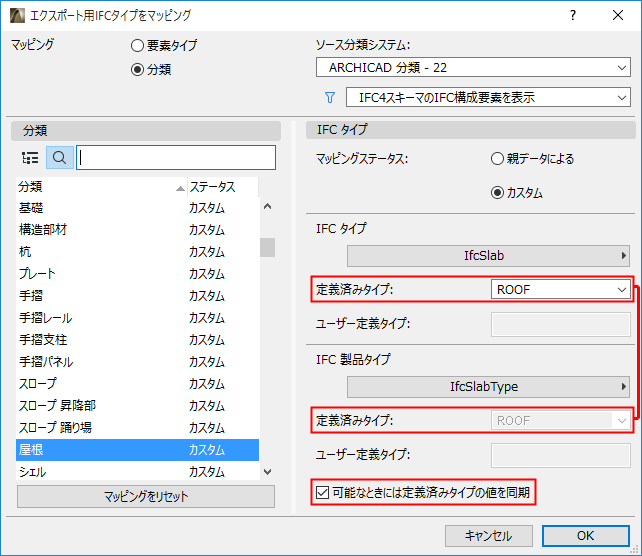Click the IFC 製品タイプ ユーザー定義タイプ field

click(561, 455)
